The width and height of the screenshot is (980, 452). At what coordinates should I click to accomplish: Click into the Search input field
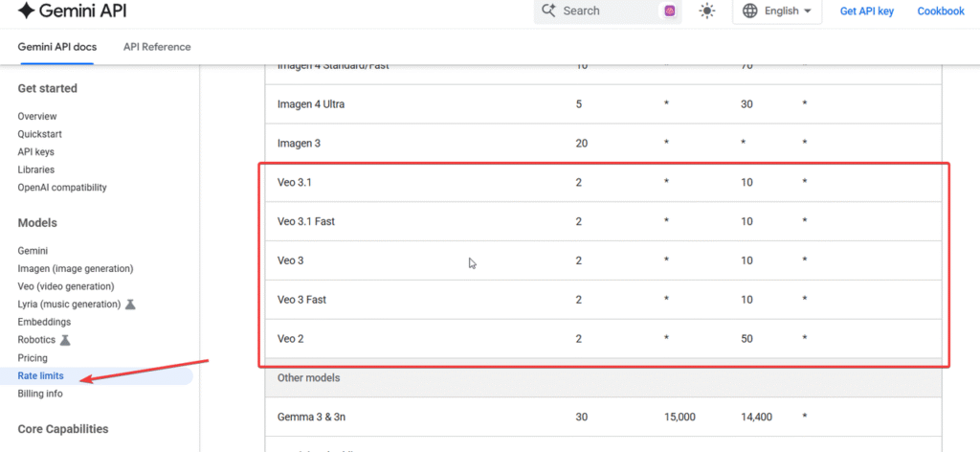coord(603,11)
